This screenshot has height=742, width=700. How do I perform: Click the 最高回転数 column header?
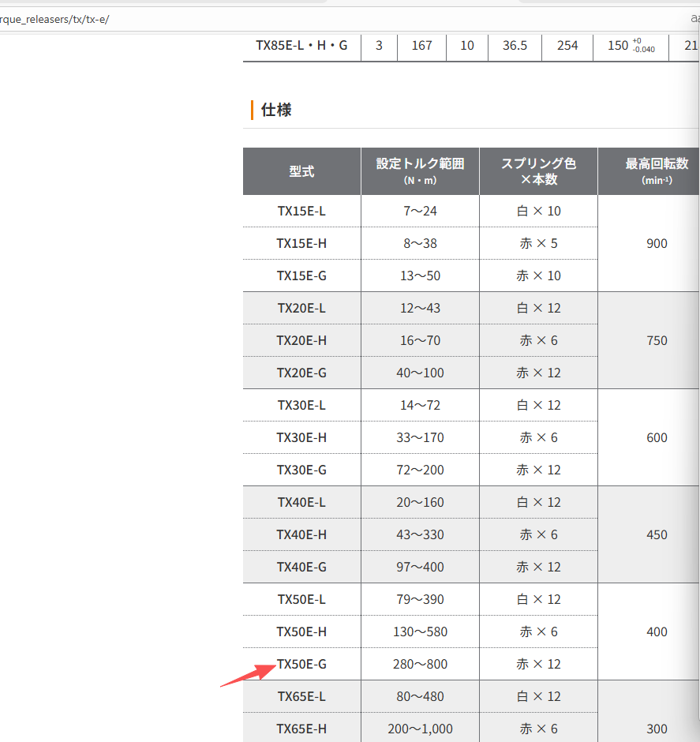click(656, 171)
